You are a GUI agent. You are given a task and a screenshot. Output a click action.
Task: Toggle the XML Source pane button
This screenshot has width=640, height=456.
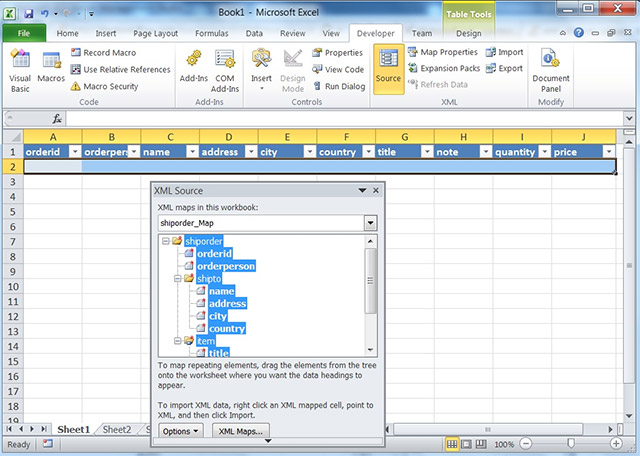pyautogui.click(x=389, y=69)
